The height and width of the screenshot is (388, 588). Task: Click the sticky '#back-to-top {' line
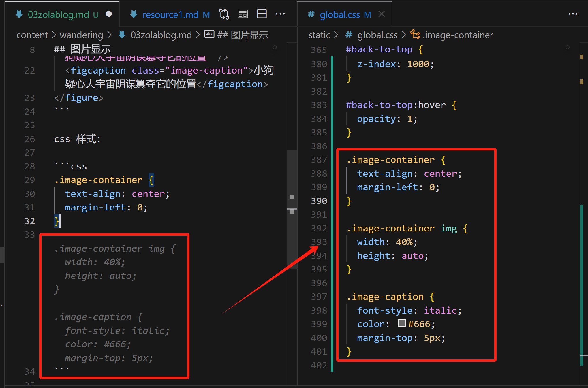(384, 49)
